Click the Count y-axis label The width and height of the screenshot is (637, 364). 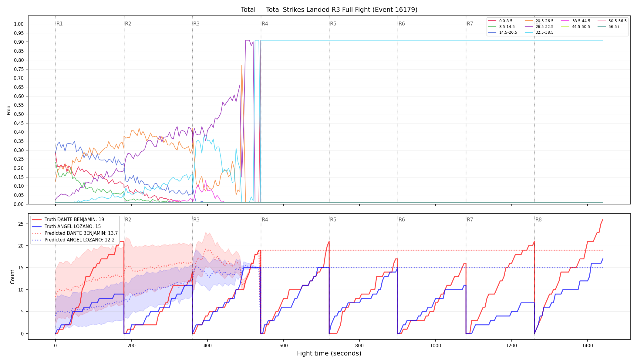12,277
